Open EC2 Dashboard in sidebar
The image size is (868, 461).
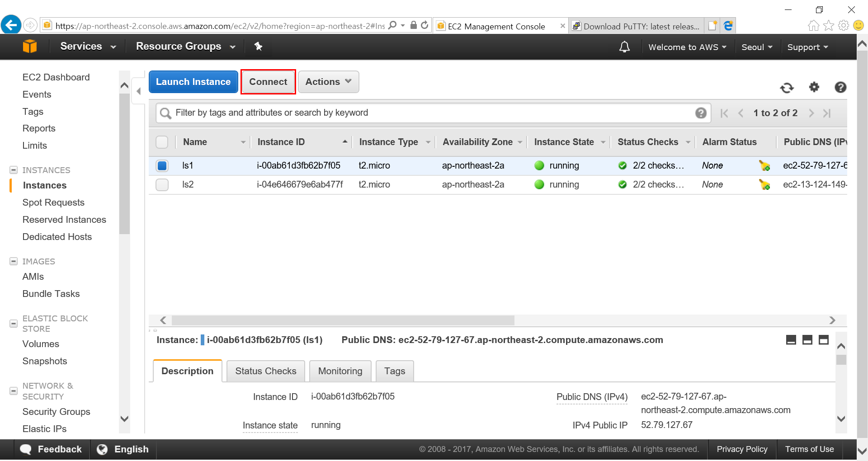click(x=56, y=77)
